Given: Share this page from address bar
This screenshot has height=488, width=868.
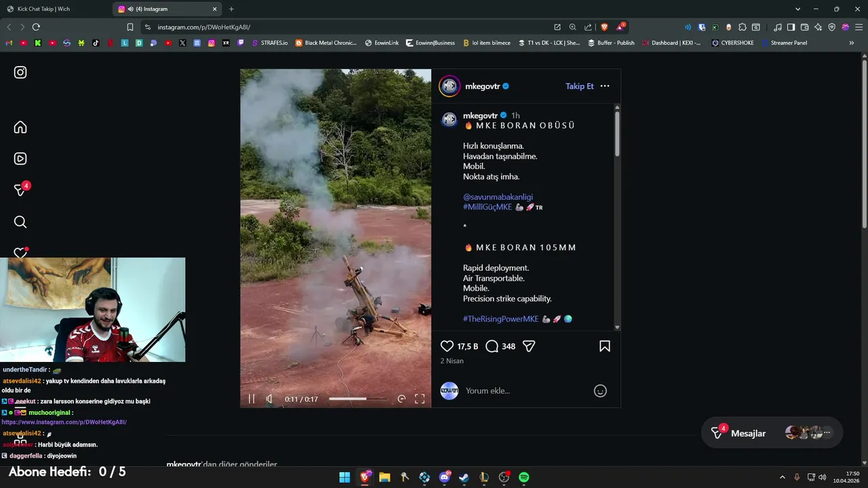Looking at the screenshot, I should 588,27.
